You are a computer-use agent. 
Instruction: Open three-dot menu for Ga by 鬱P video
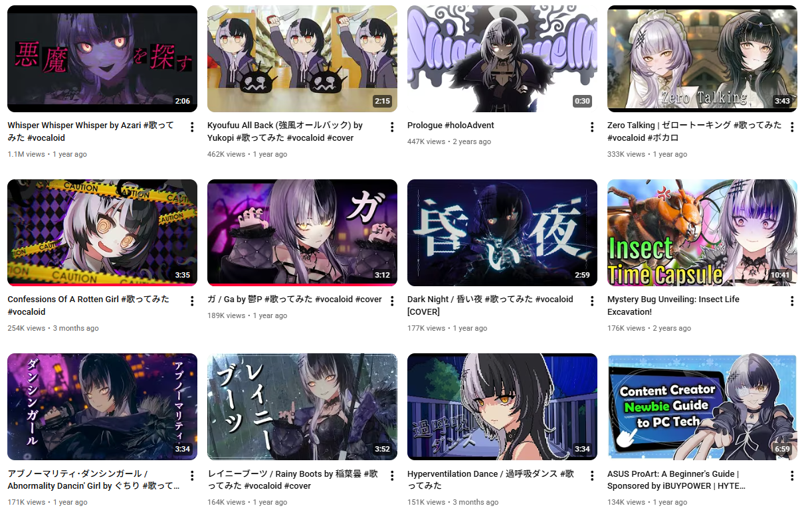[x=392, y=301]
